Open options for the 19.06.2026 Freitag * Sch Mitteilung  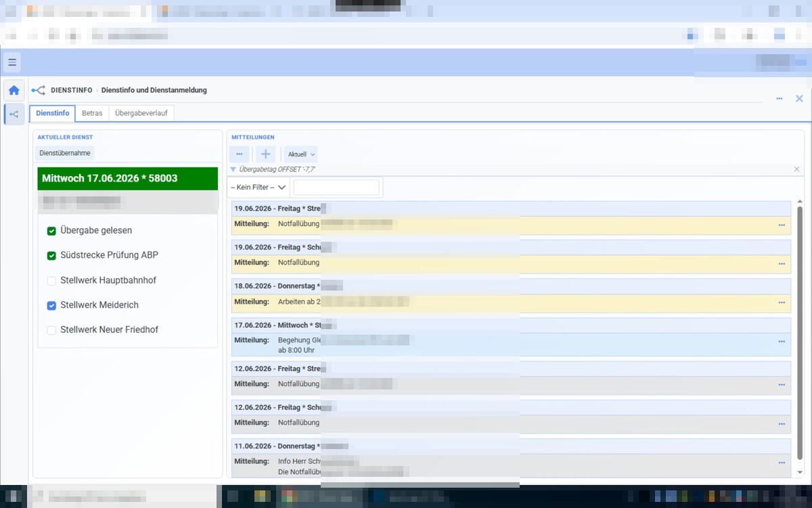[782, 263]
